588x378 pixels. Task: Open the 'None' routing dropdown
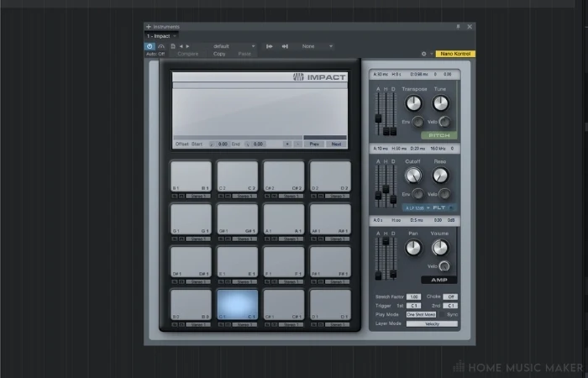coord(317,46)
